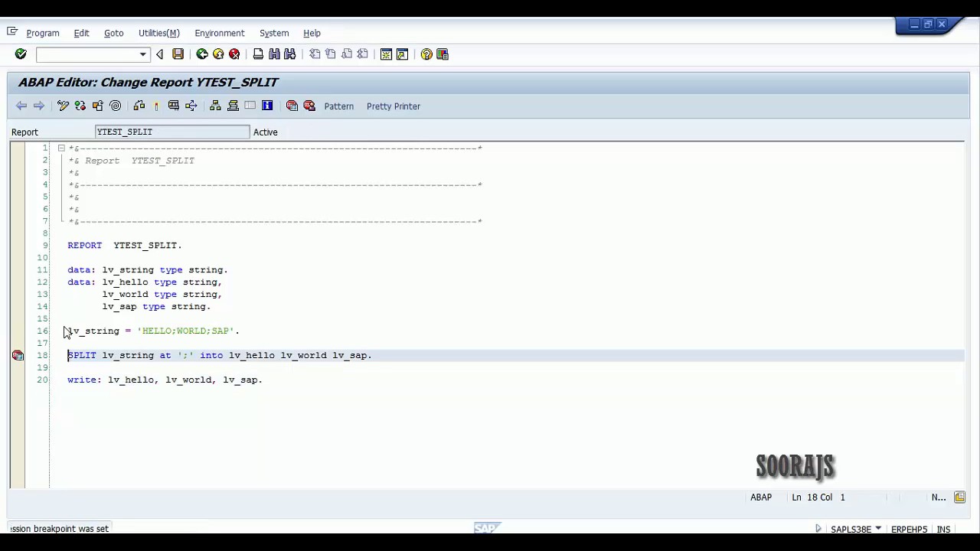The image size is (980, 551).
Task: Click the Set/Delete Session Breakpoint icon
Action: 292,106
